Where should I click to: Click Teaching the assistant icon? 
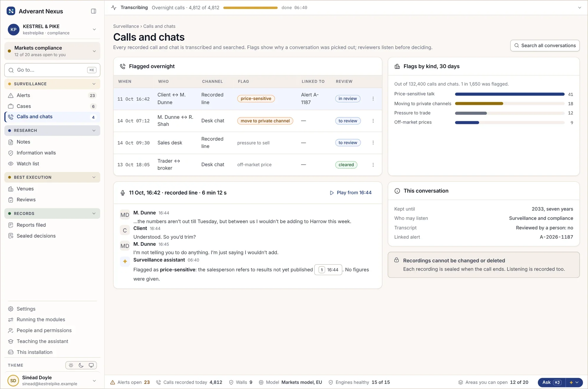(x=11, y=341)
